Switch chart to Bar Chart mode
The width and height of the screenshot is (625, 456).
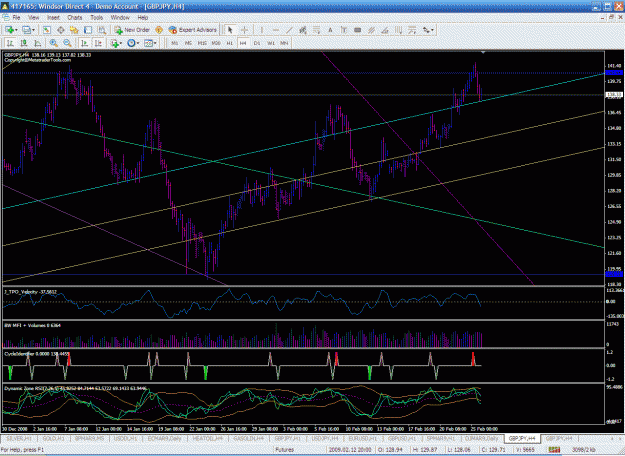pyautogui.click(x=10, y=43)
